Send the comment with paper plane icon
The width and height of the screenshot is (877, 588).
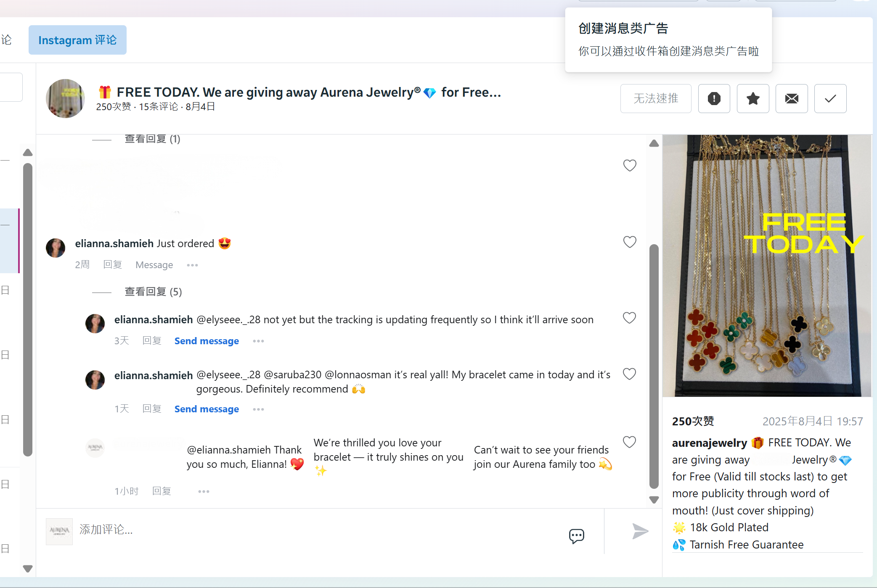coord(640,531)
